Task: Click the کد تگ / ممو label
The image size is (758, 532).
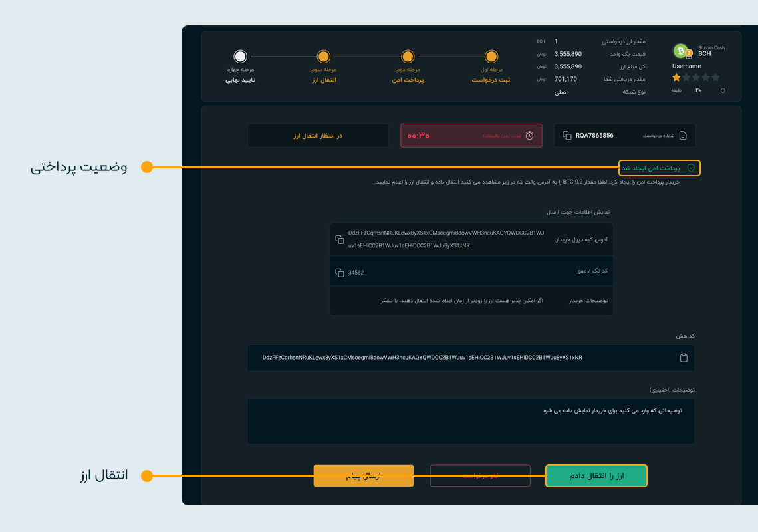Action: tap(592, 271)
